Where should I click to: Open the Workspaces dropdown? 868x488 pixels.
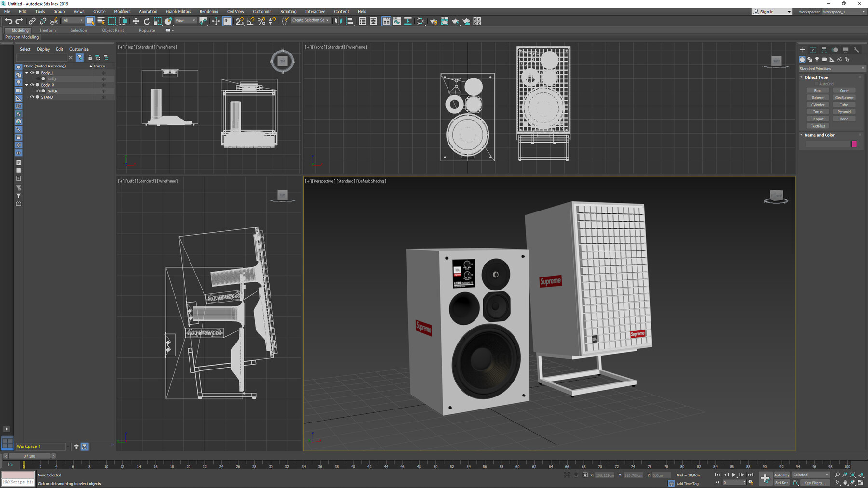pyautogui.click(x=843, y=12)
